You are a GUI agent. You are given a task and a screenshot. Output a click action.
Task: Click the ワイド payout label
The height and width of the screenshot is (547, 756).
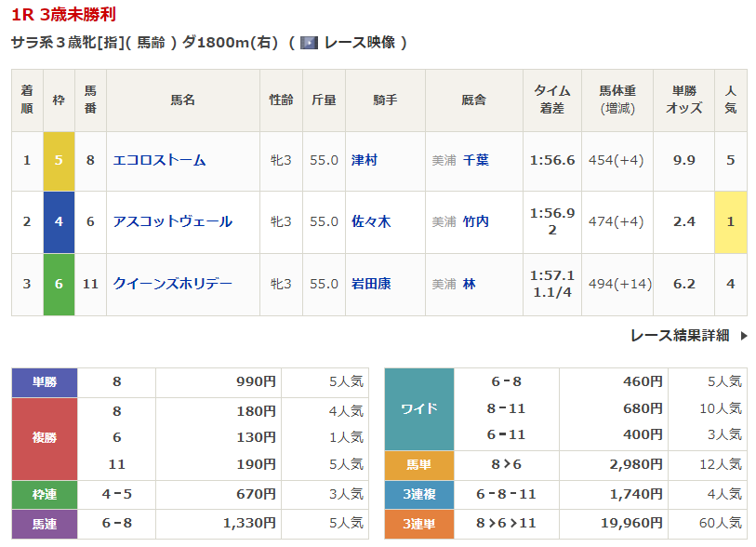[x=418, y=408]
